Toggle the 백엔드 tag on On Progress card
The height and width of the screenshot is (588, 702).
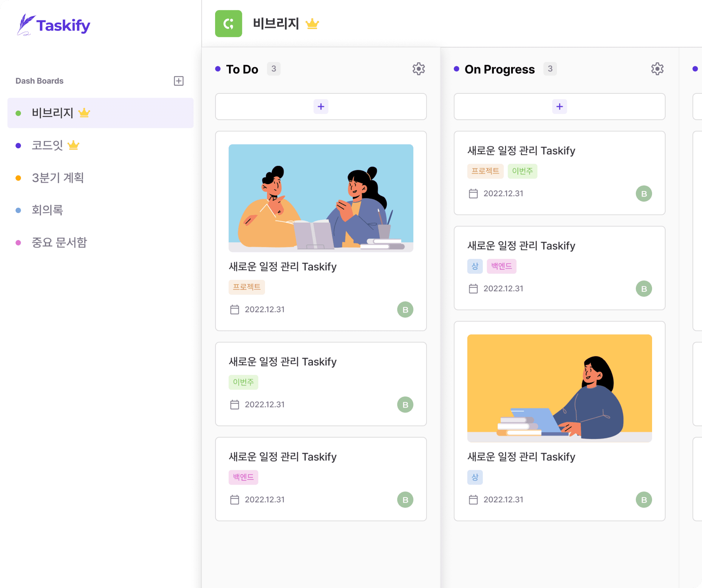[x=500, y=266]
